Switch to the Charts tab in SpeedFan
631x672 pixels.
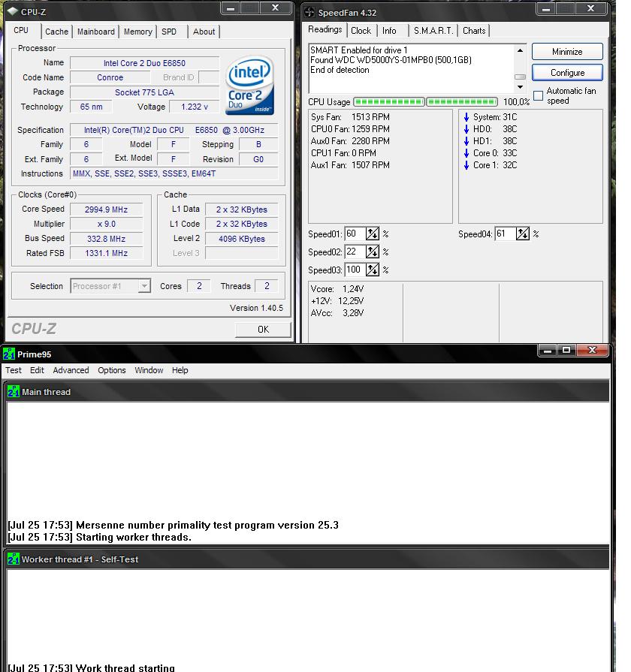point(474,31)
